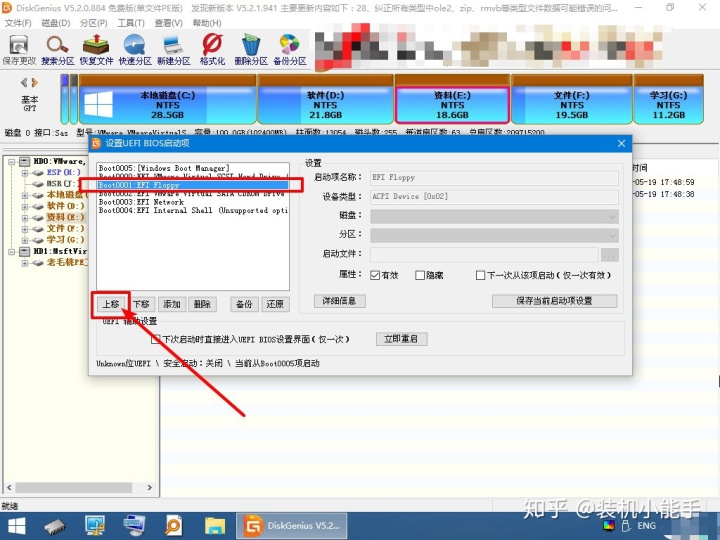This screenshot has height=540, width=720.
Task: Click the 格式化 format icon
Action: [x=212, y=45]
